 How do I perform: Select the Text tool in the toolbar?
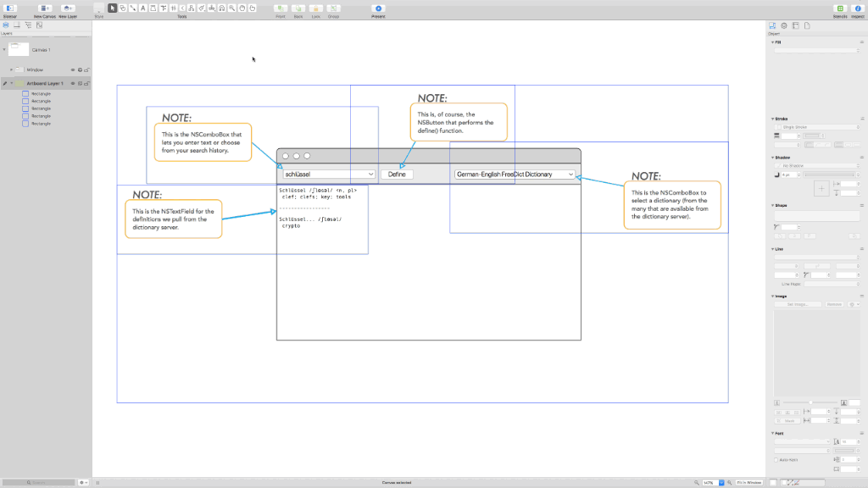coord(142,8)
